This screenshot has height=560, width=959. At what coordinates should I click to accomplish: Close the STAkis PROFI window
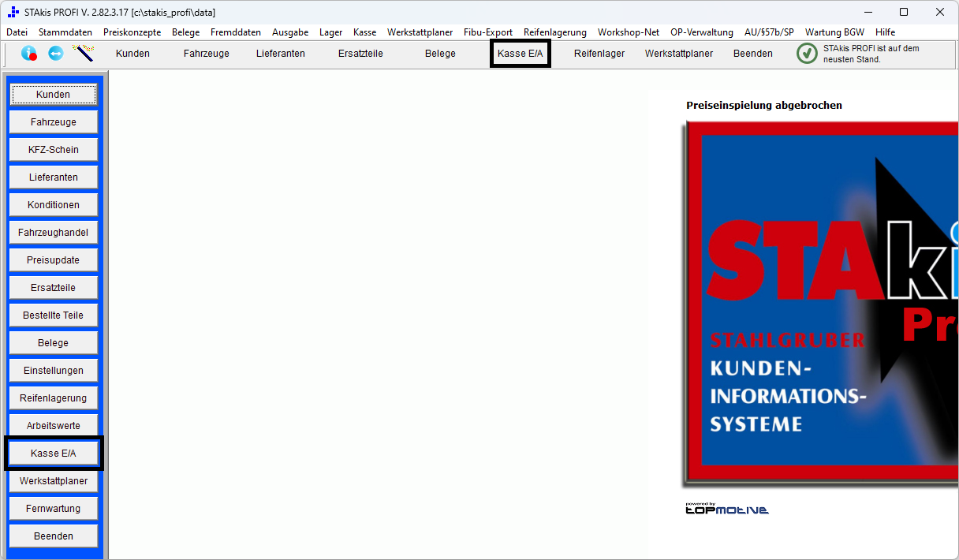pos(940,12)
